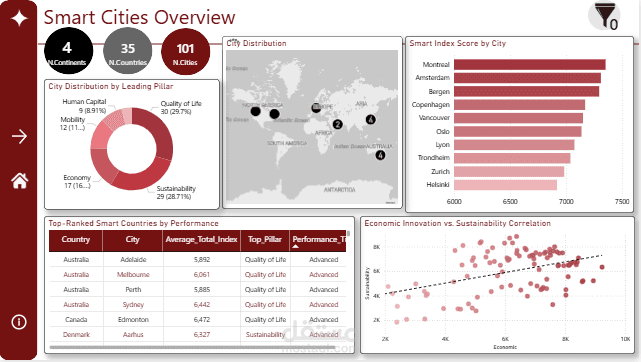641x362 pixels.
Task: Click the map bubble over Europe
Action: point(316,108)
